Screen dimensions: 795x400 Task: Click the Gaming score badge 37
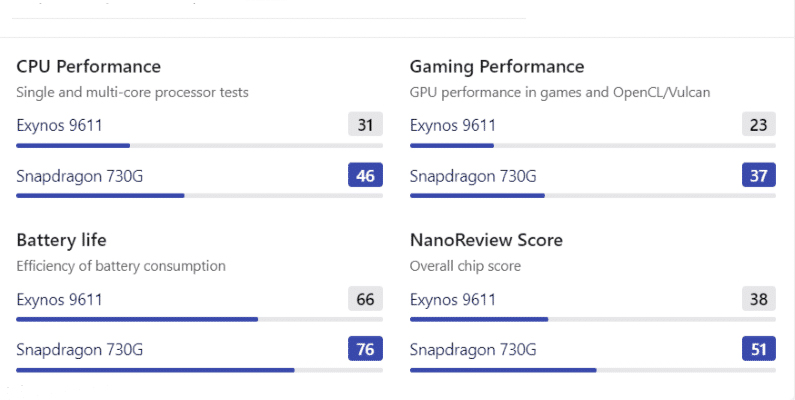pos(759,176)
